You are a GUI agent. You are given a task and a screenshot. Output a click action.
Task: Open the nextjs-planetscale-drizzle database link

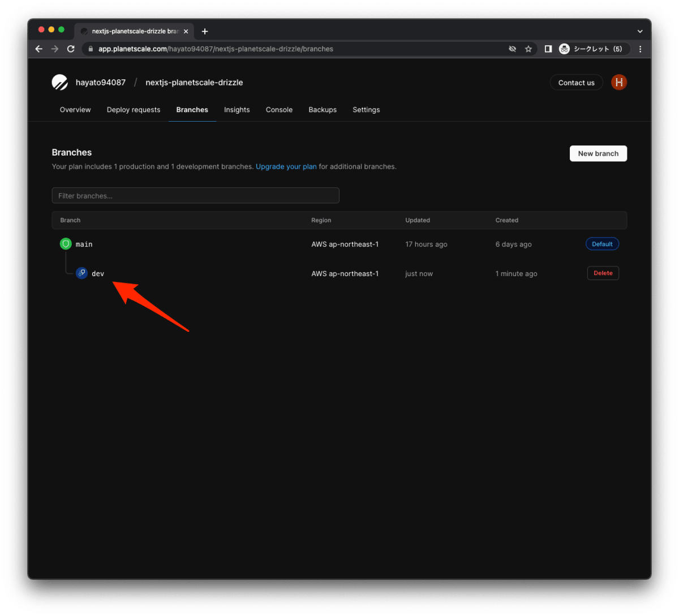point(194,83)
